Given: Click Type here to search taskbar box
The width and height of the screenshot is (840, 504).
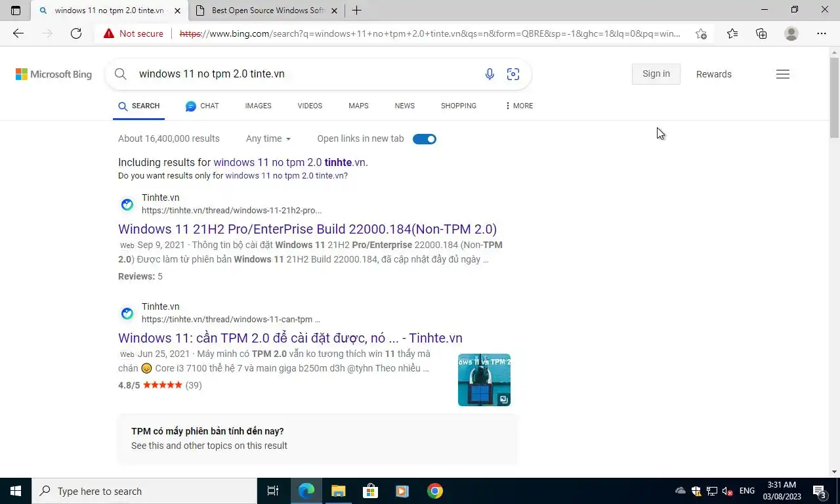Looking at the screenshot, I should (144, 491).
